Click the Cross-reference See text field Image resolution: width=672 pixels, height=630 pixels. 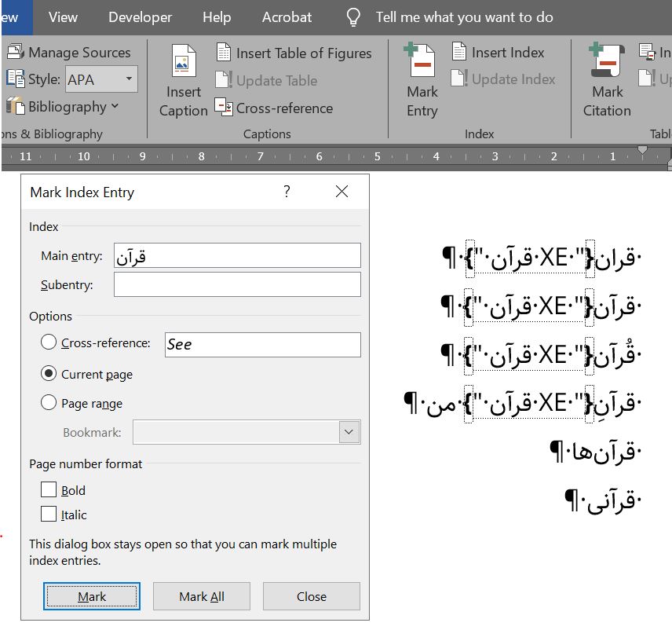point(263,344)
